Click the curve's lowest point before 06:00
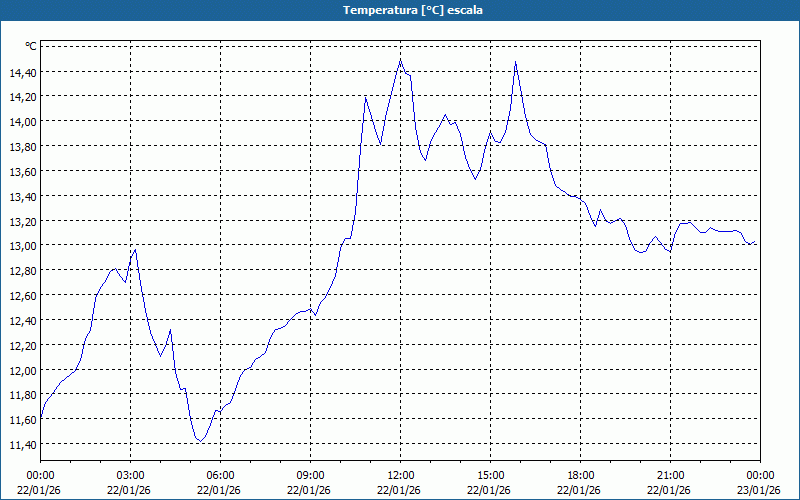 pos(200,441)
